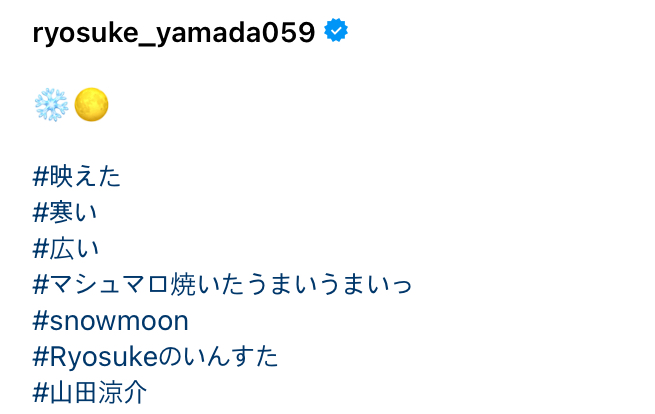Open the ryosuke_yamada059 profile
Image resolution: width=655 pixels, height=414 pixels.
174,33
